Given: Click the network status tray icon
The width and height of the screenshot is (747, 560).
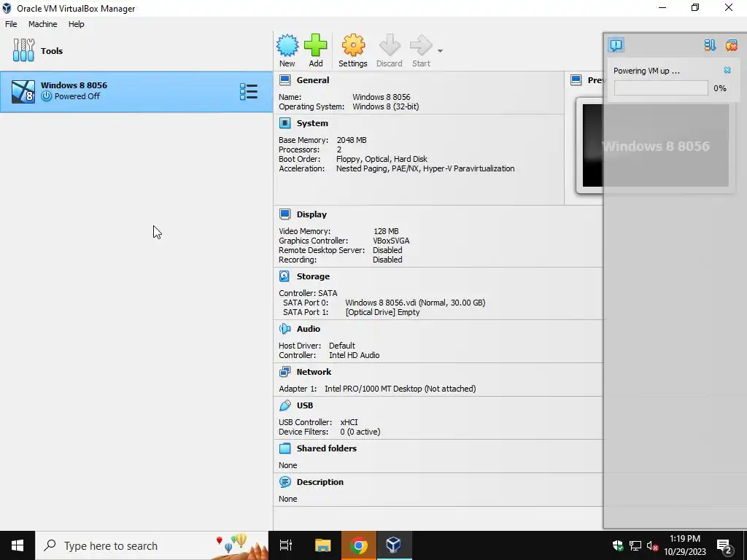Looking at the screenshot, I should tap(635, 545).
